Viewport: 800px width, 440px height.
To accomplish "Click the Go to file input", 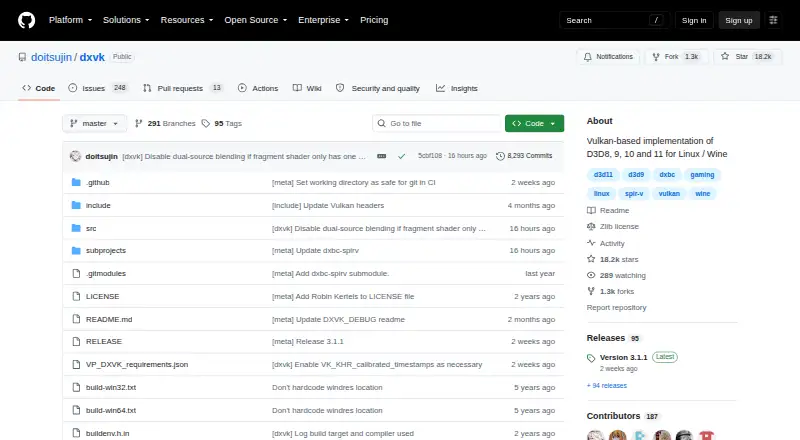I will point(437,124).
